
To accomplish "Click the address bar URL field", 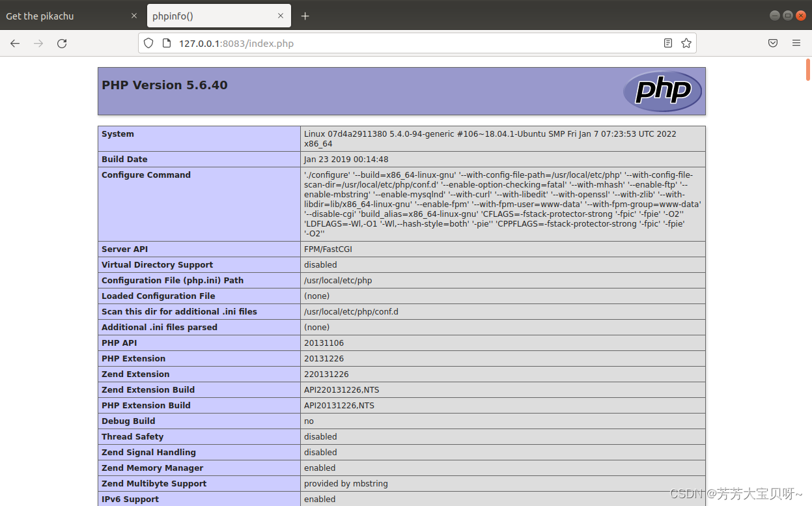I will tap(417, 44).
